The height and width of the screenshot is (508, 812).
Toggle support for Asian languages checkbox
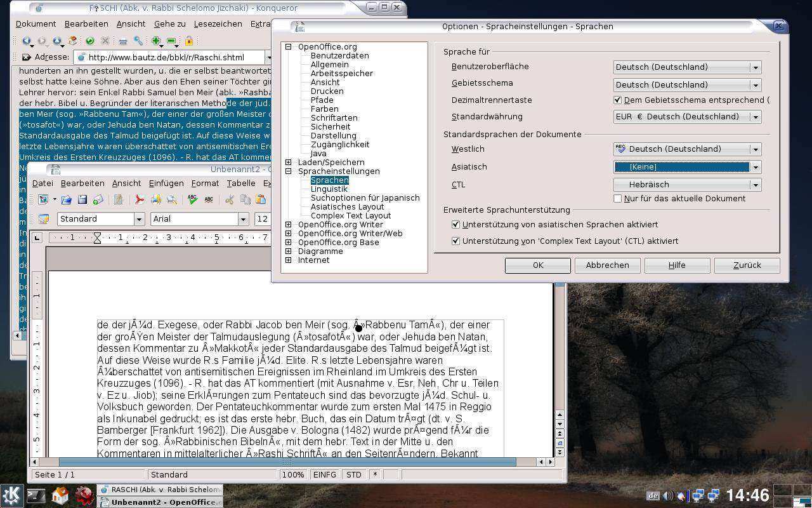click(455, 224)
